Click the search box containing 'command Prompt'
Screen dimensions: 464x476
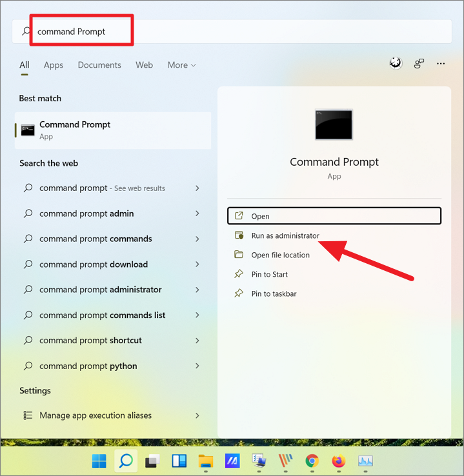coord(232,32)
